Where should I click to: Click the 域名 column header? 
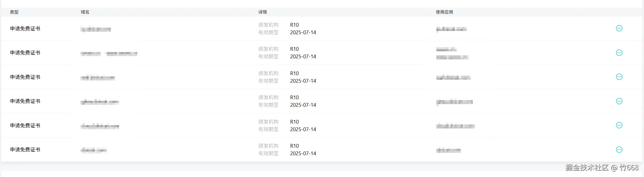85,12
